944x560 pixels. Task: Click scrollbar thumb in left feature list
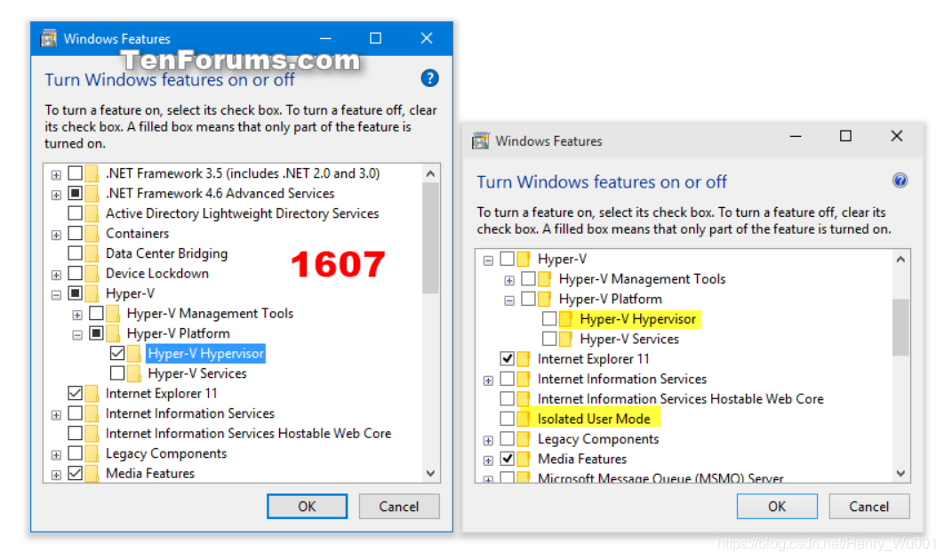click(x=430, y=238)
